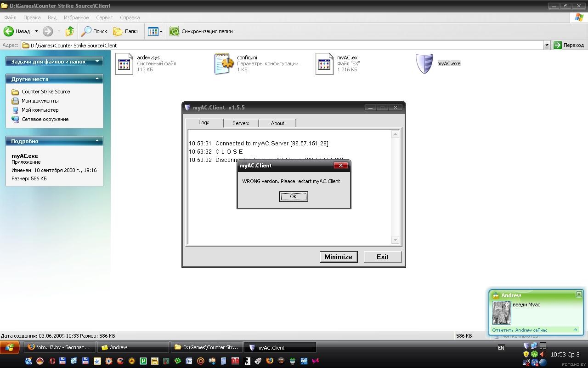
Task: Open the About tab in myAC.Client
Action: (277, 123)
